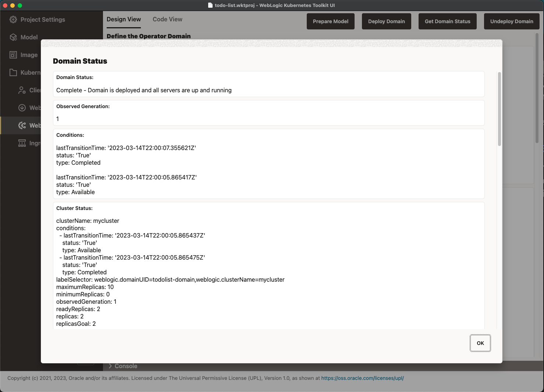Select the Image sidebar entry
The image size is (544, 392).
coord(29,55)
